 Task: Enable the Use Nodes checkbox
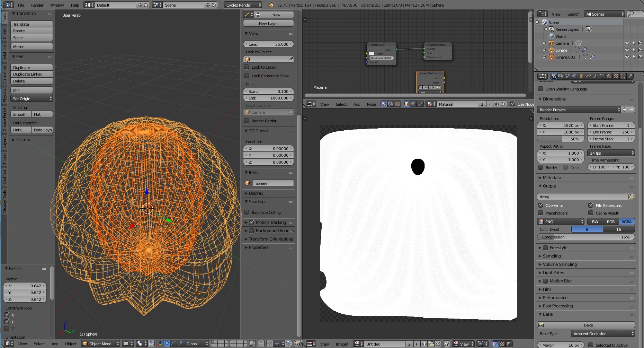513,104
